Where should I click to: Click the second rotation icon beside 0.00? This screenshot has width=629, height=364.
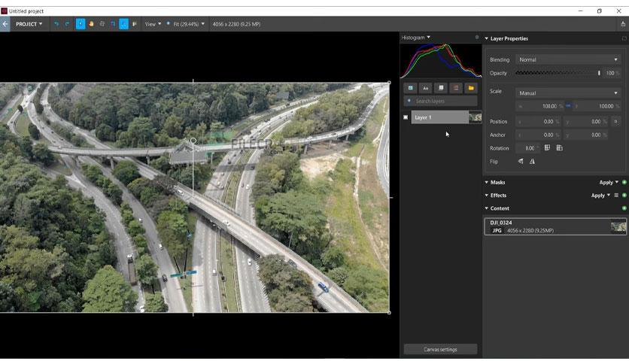pyautogui.click(x=560, y=148)
